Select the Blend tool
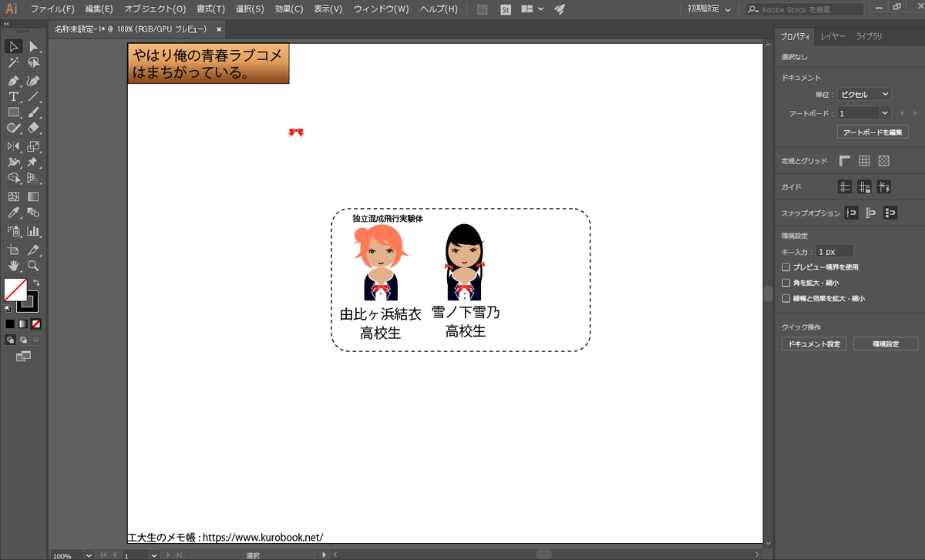This screenshot has width=925, height=560. coord(33,213)
